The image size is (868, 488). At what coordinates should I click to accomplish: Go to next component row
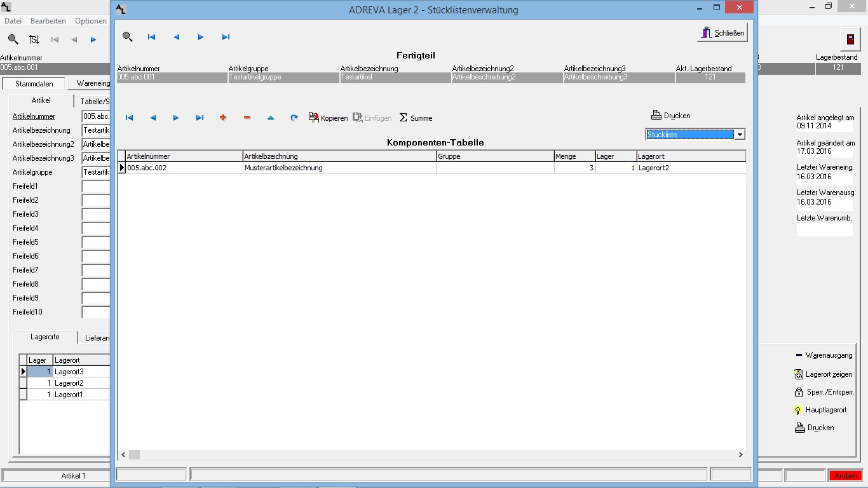click(176, 118)
